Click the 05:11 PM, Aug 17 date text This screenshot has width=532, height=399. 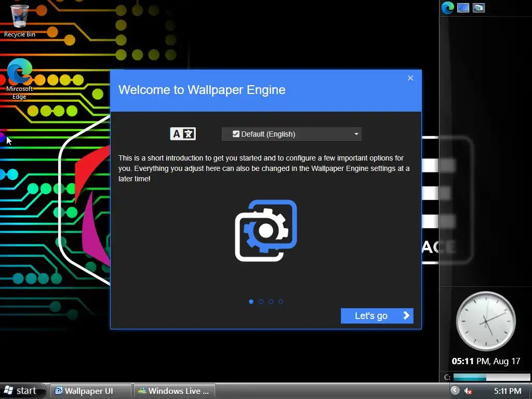[486, 361]
